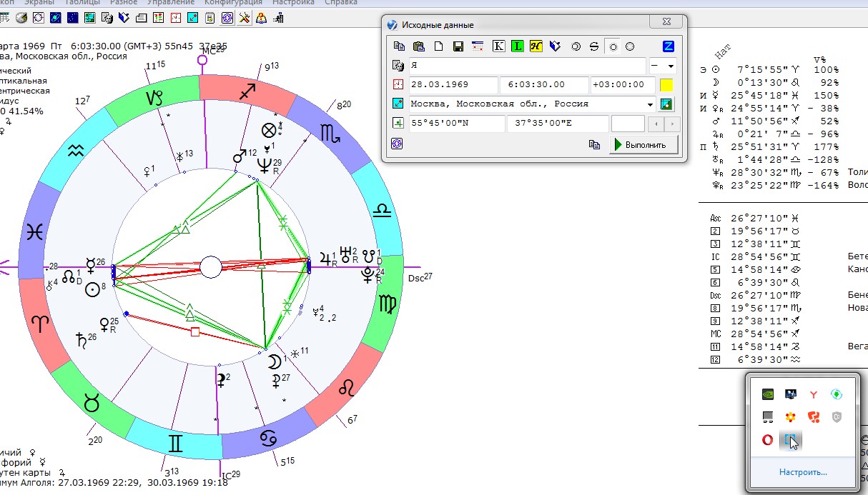Click the purple wheel icon at dialog bottom
The image size is (868, 495).
(x=397, y=144)
